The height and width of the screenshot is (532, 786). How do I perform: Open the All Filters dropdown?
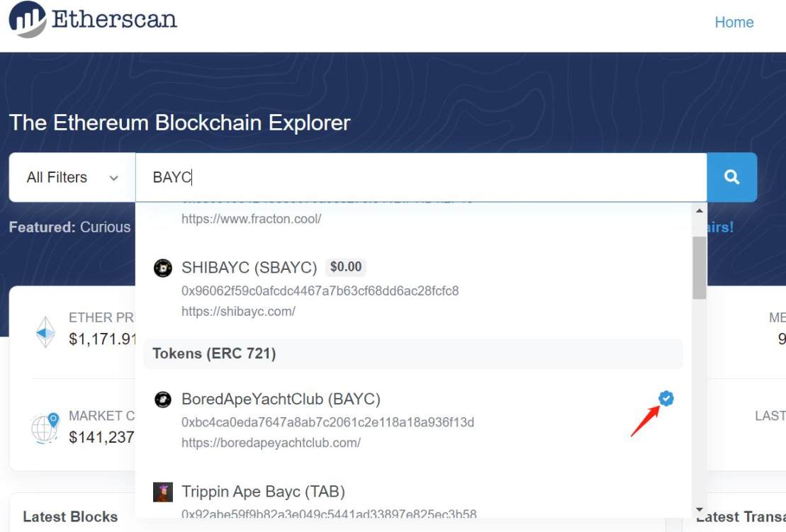pos(72,178)
